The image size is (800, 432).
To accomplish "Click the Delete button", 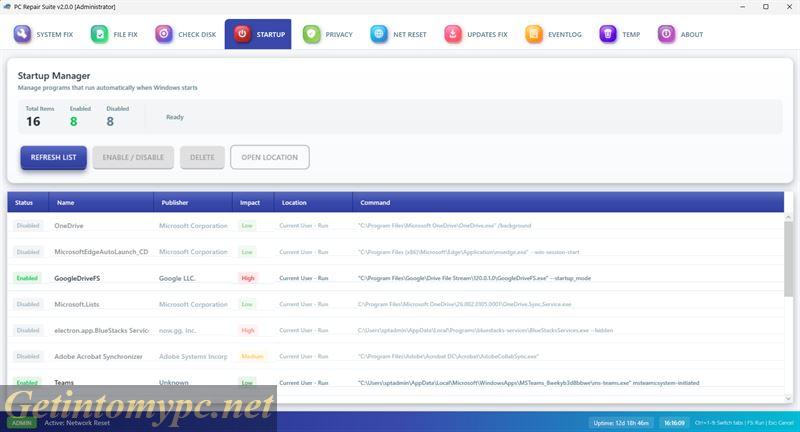I will (202, 157).
